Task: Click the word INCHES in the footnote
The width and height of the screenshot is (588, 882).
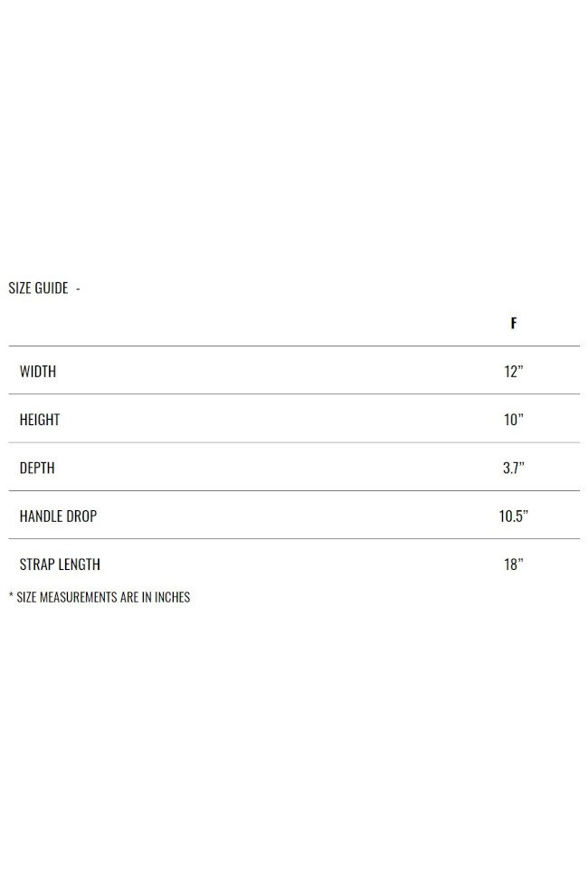Action: pyautogui.click(x=172, y=597)
